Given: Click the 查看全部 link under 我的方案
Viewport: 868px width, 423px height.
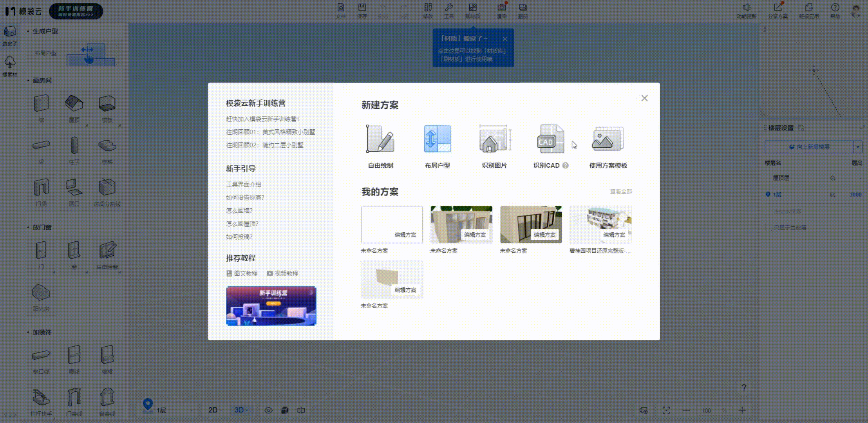Looking at the screenshot, I should [621, 192].
